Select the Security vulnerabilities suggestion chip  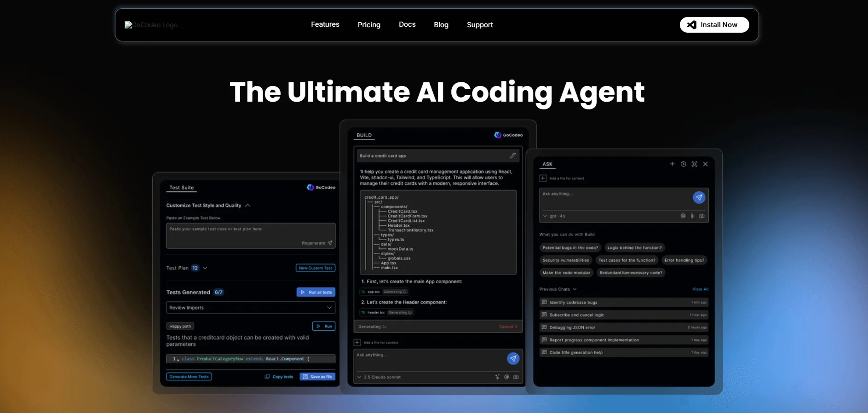tap(565, 260)
